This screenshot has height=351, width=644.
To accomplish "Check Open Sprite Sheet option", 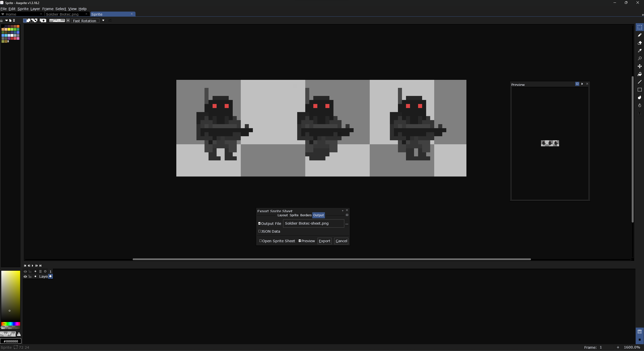I will tap(260, 241).
